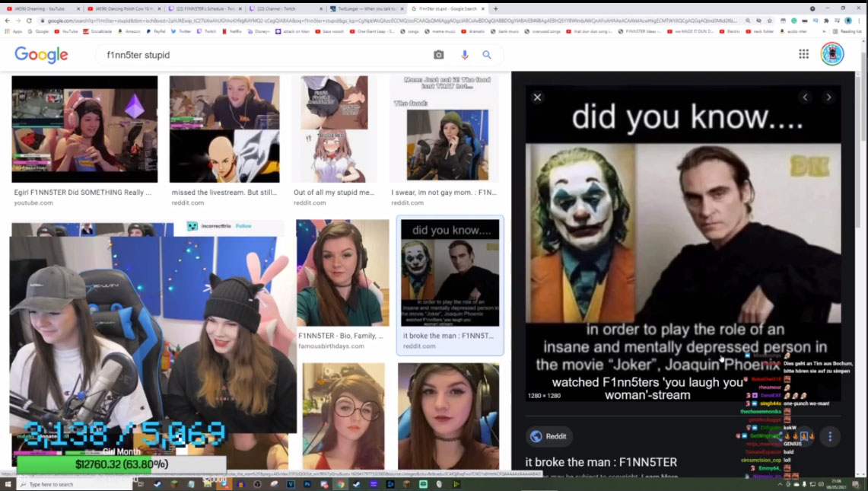This screenshot has height=491, width=868.
Task: Open the Google apps grid
Action: coord(803,54)
